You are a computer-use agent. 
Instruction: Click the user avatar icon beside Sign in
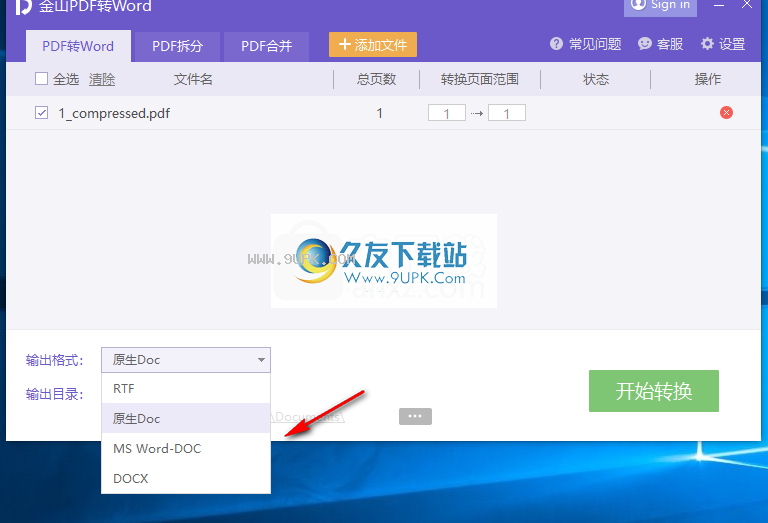638,5
